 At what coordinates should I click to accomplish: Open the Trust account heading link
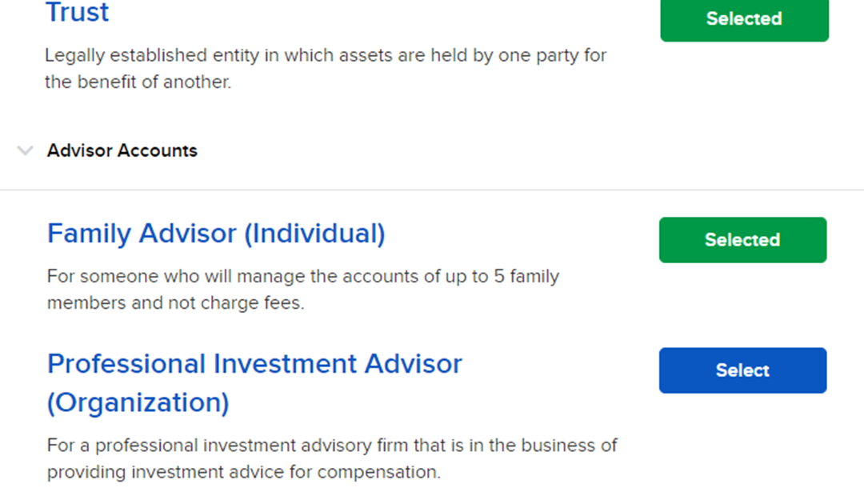point(77,13)
